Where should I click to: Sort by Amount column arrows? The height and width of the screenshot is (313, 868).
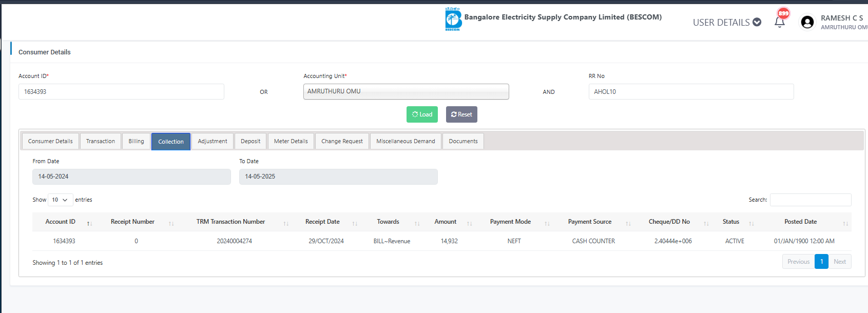469,223
